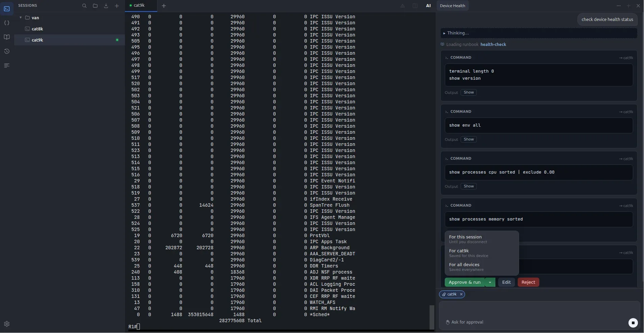Open a new terminal tab with plus

(x=164, y=6)
